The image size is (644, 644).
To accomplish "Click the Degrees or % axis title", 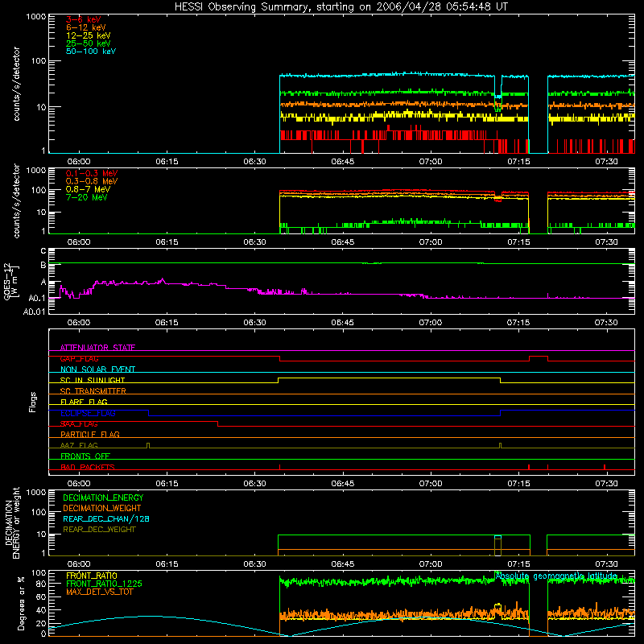I will pos(21,603).
